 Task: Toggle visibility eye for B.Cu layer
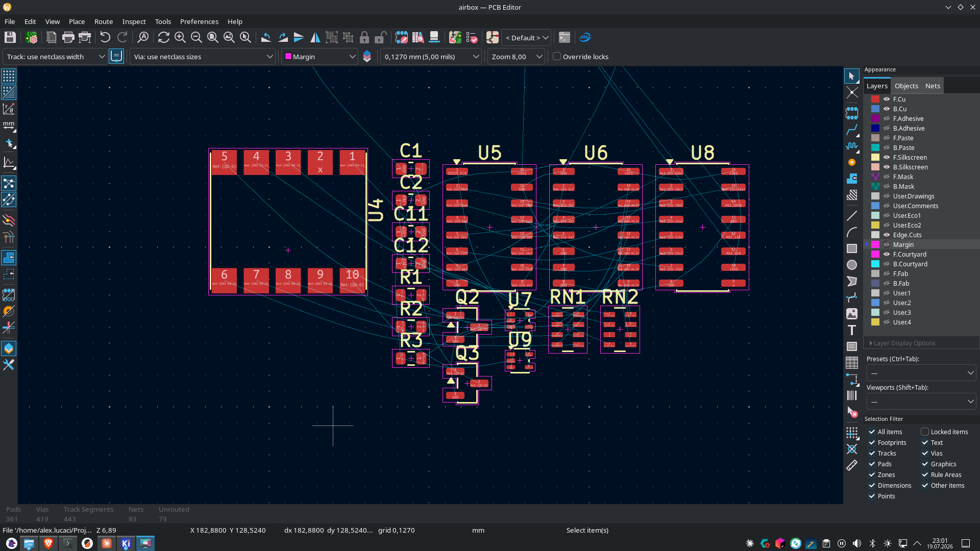click(x=887, y=109)
